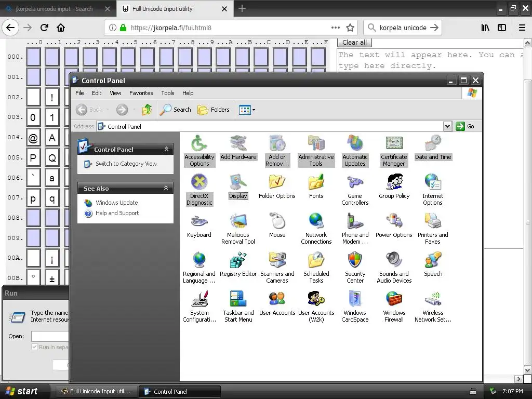Viewport: 532px width, 399px height.
Task: Open Sounds and Audio Devices icon
Action: 394,268
